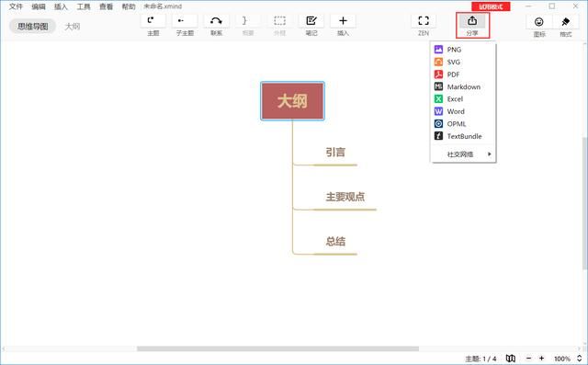588x365 pixels.
Task: Add a subtopic with the 子主题 icon
Action: click(185, 21)
